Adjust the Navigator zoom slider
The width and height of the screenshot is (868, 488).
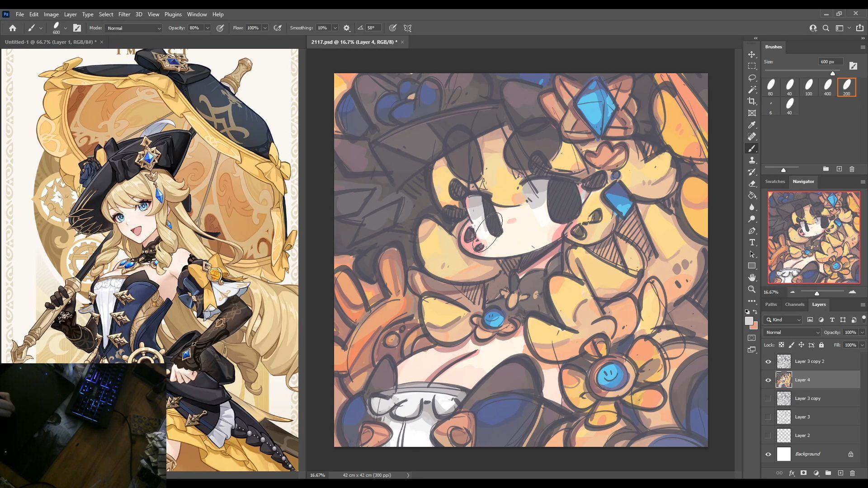pos(817,293)
